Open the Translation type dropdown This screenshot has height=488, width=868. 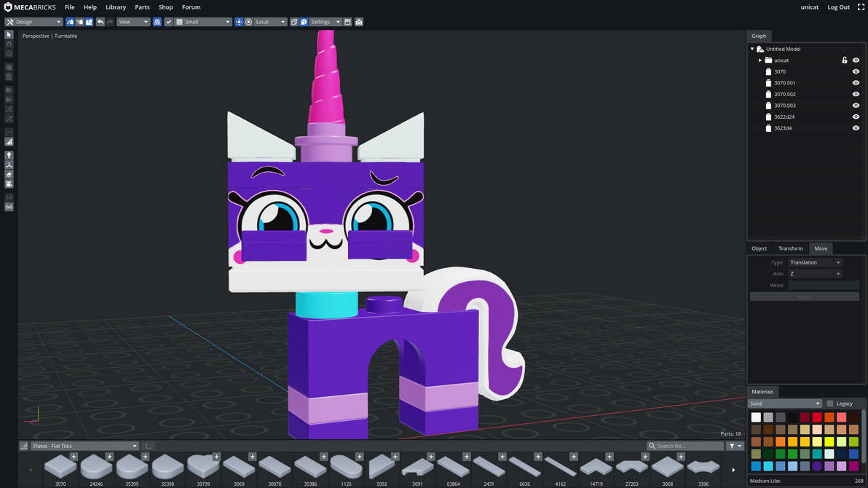click(x=815, y=262)
